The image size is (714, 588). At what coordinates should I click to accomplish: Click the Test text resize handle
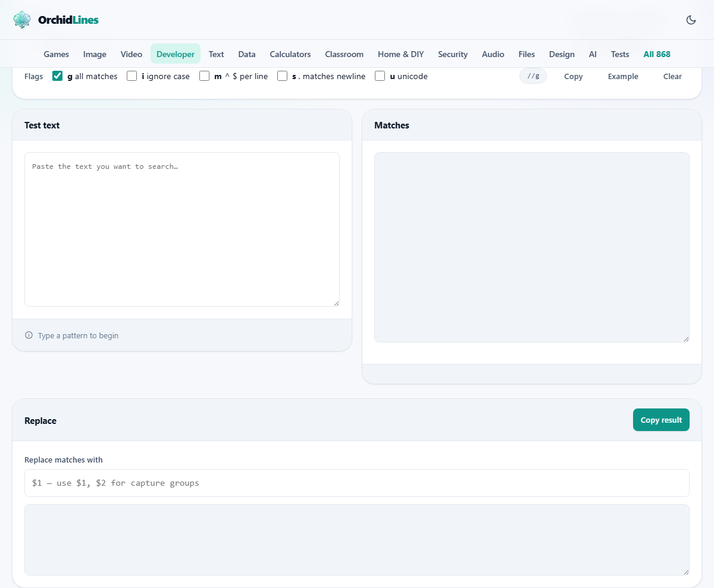(x=336, y=303)
